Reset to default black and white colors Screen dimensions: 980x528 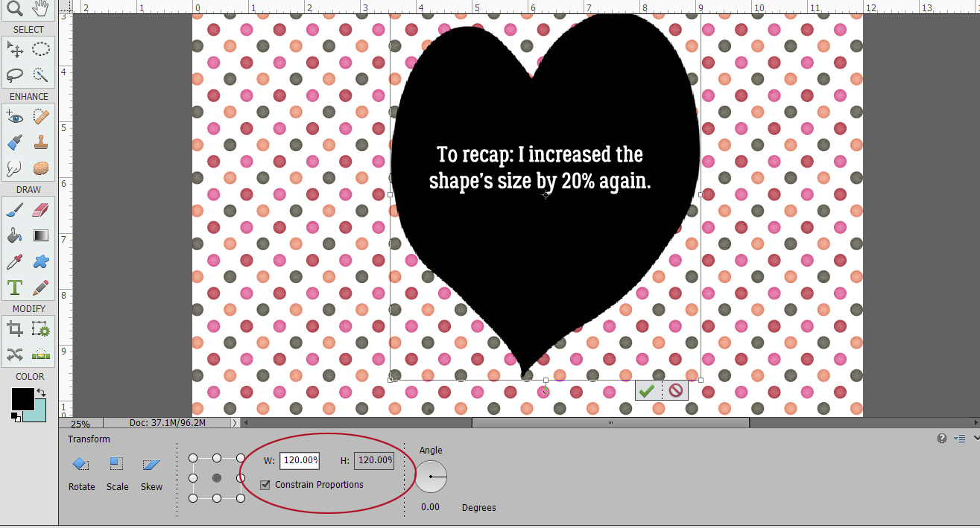point(16,417)
